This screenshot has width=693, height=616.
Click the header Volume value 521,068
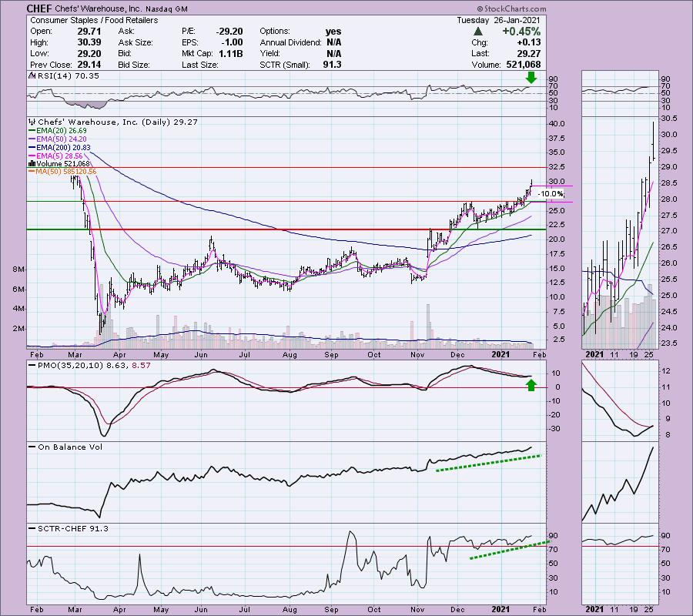pos(524,65)
